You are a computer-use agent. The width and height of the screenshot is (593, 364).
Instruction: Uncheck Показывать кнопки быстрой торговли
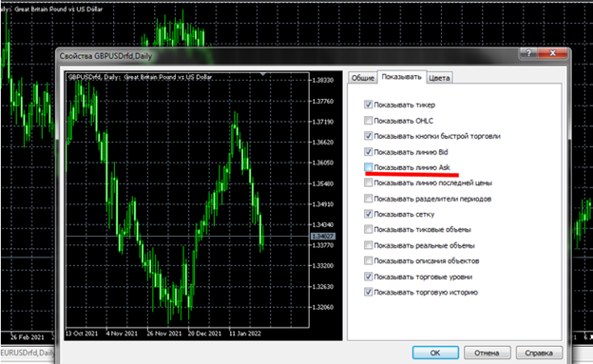click(x=368, y=136)
